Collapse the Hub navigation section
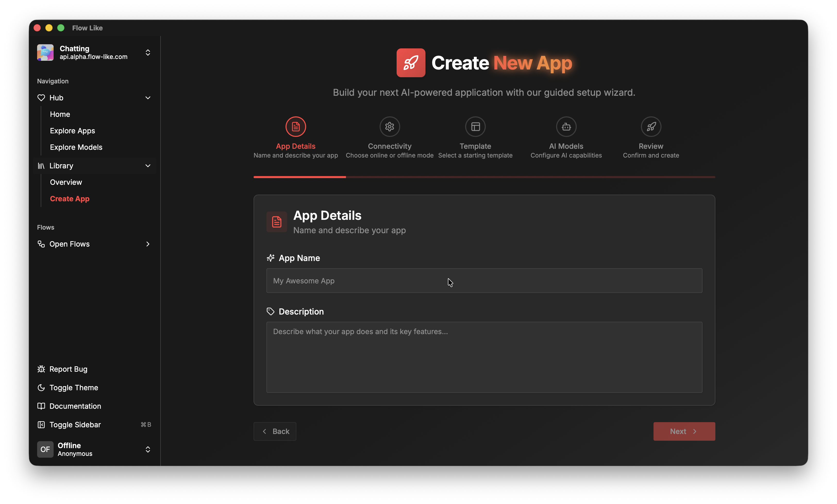Image resolution: width=837 pixels, height=504 pixels. [x=148, y=98]
